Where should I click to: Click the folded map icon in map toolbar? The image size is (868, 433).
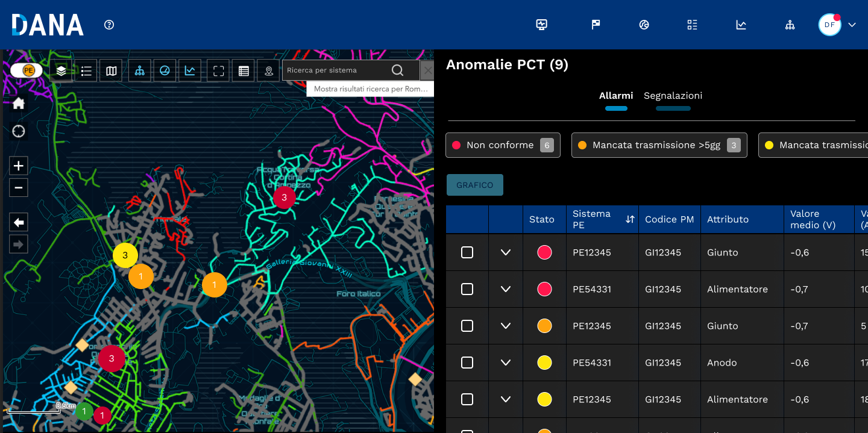(112, 70)
